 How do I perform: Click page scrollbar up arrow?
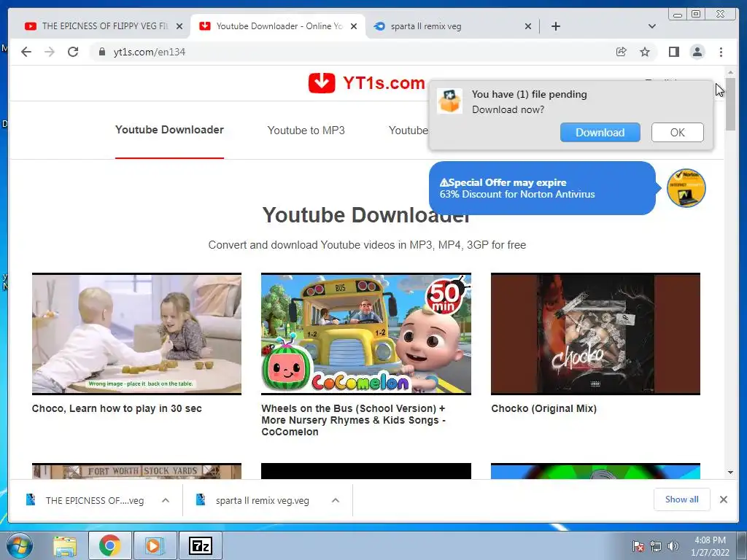coord(730,72)
